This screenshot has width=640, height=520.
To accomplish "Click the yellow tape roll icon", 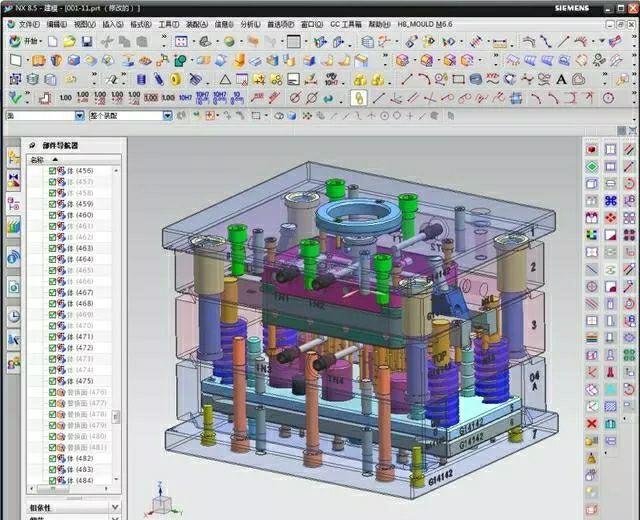I will tap(176, 79).
